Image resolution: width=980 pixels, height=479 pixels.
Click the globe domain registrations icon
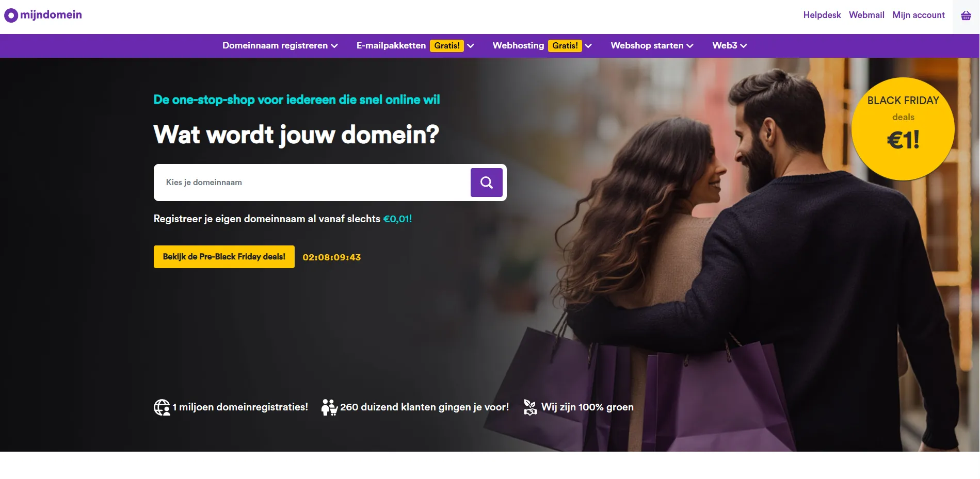[x=162, y=407]
